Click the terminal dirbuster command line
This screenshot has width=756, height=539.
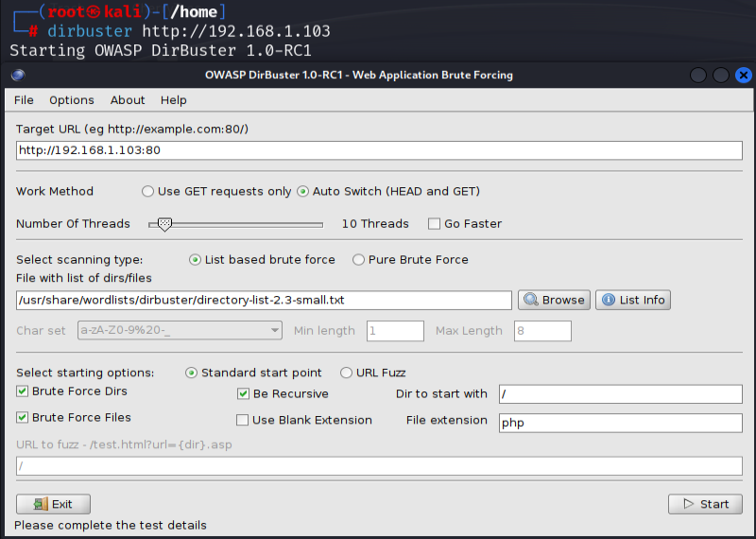pos(188,31)
